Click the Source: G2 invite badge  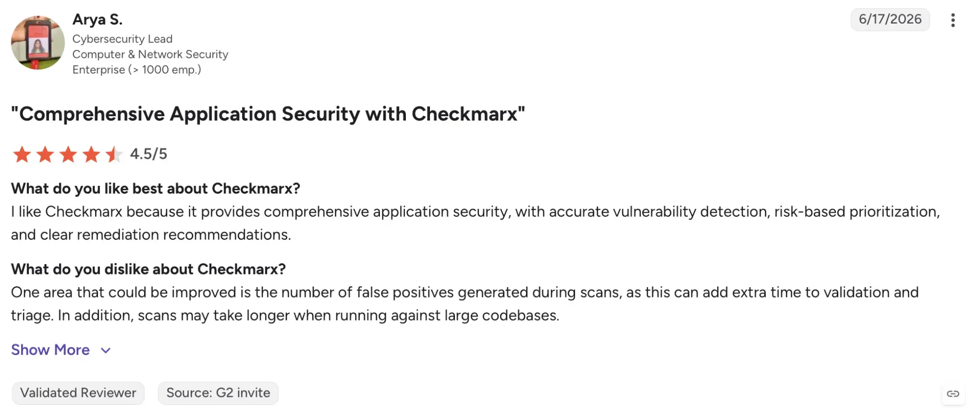tap(218, 393)
